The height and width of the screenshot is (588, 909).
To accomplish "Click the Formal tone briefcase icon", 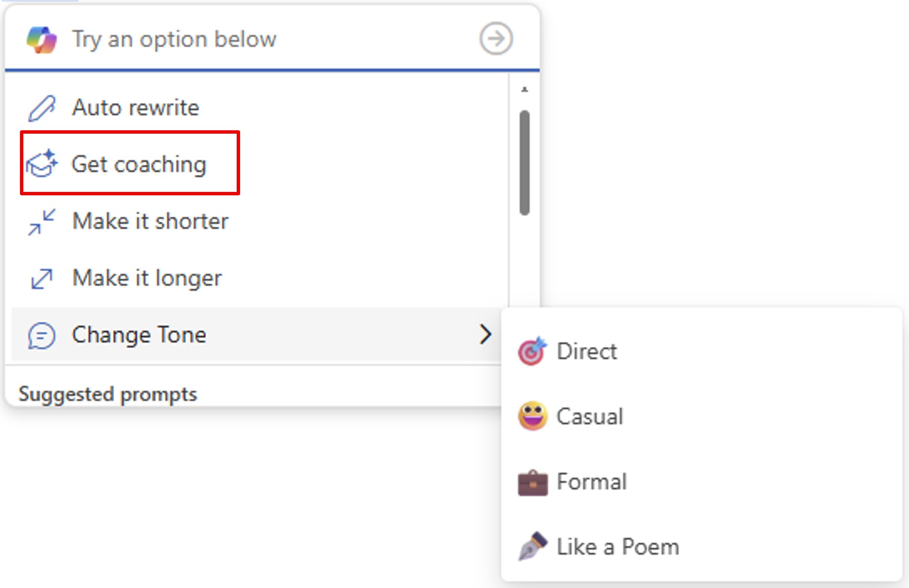I will pyautogui.click(x=532, y=482).
